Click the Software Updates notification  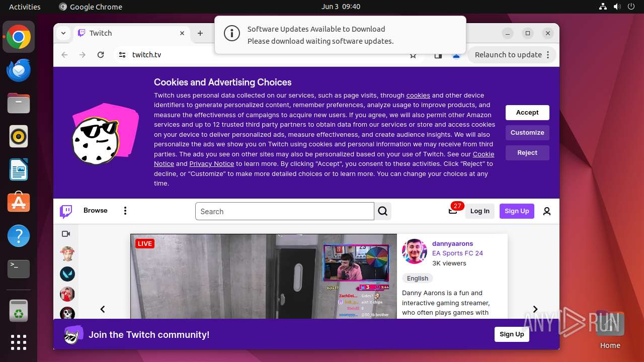(x=340, y=35)
